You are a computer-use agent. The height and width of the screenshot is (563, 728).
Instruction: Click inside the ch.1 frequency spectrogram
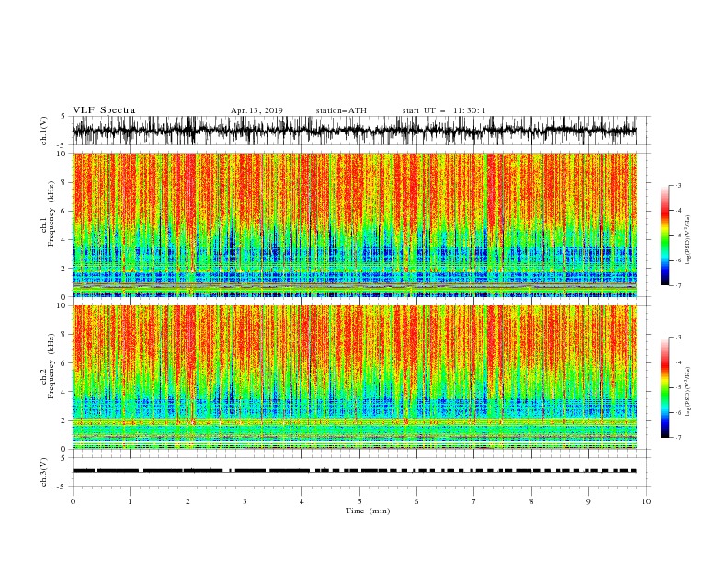point(355,224)
